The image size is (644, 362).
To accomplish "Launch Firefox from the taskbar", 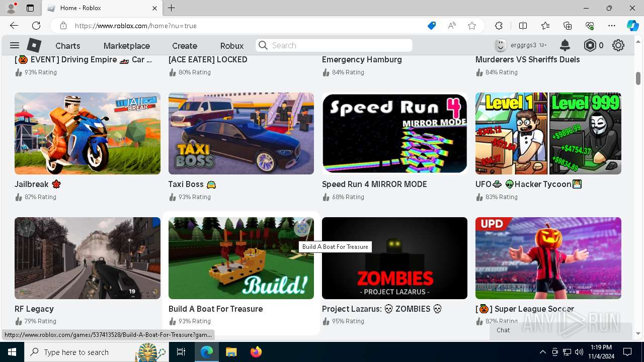I will coord(256,352).
